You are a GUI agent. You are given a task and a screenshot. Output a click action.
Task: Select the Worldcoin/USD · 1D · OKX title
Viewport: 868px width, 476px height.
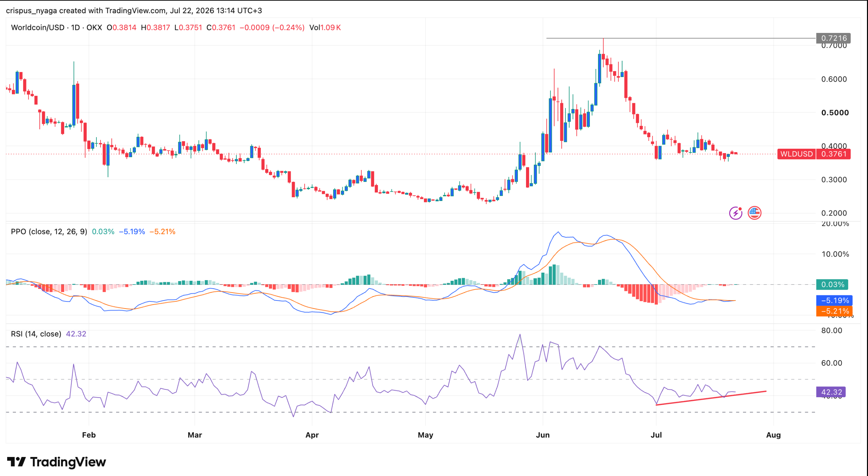56,28
